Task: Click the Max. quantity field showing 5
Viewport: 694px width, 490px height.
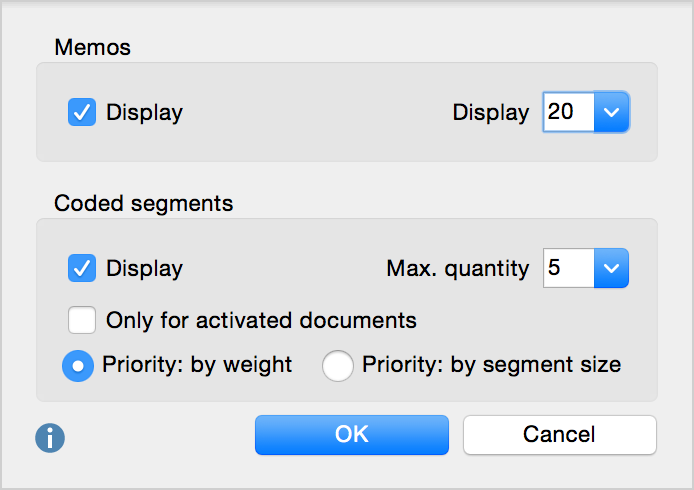Action: (567, 268)
